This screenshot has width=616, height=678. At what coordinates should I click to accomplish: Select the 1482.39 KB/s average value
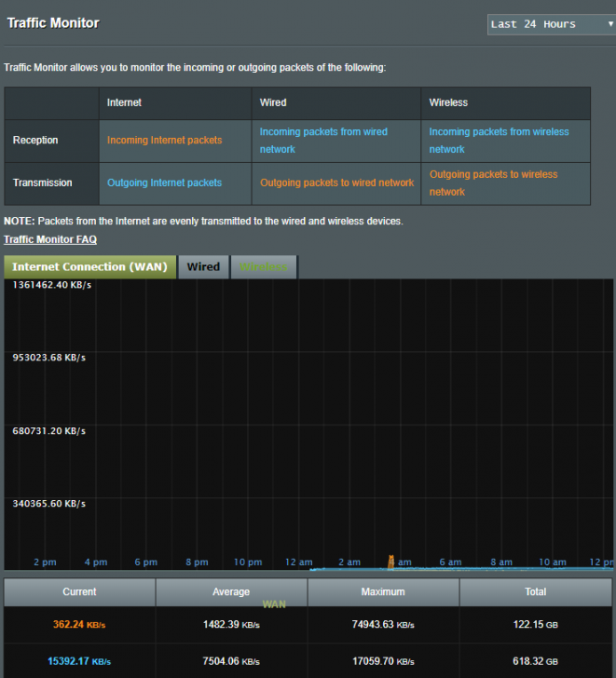231,624
